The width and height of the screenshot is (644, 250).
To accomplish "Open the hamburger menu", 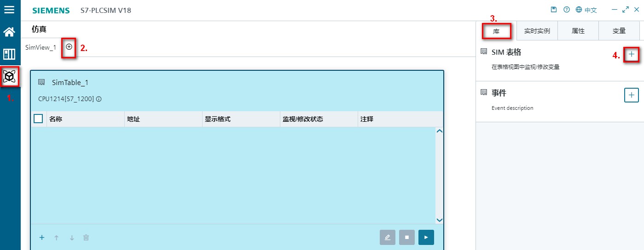I will (x=9, y=9).
